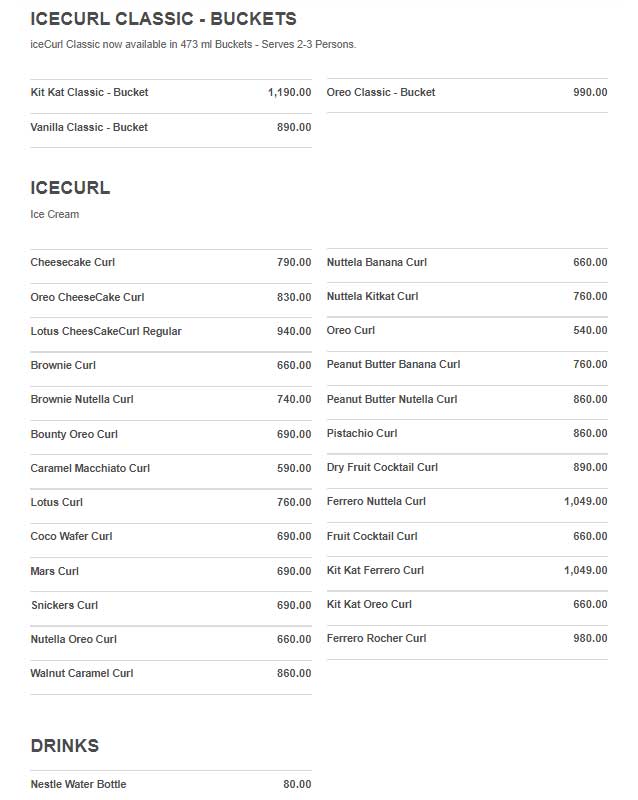Open the Snickers Curl entry

pyautogui.click(x=171, y=605)
